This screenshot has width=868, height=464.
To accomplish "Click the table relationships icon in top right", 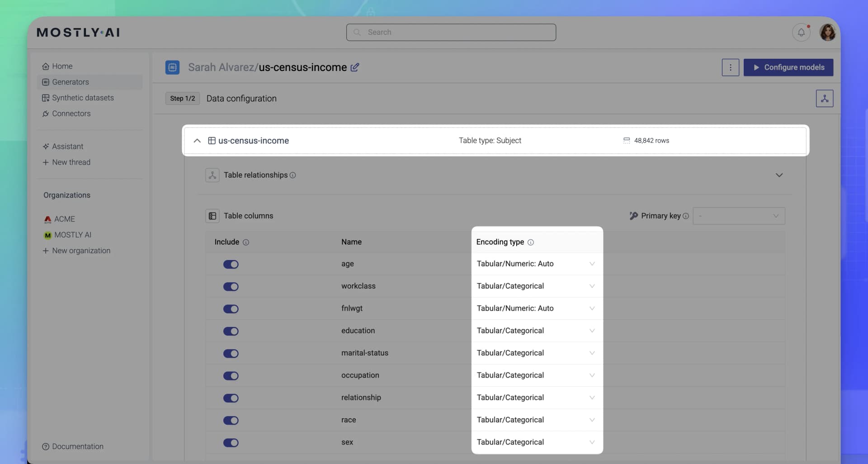I will 824,98.
